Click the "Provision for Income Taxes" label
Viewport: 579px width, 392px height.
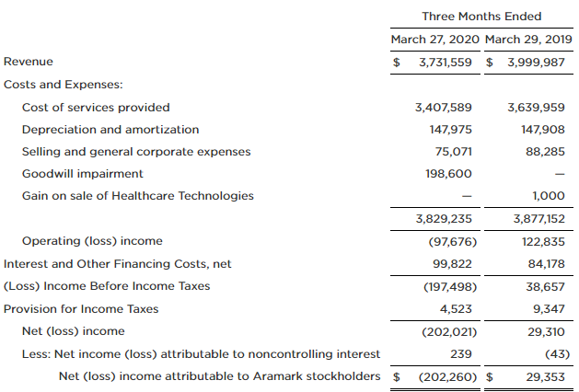81,309
